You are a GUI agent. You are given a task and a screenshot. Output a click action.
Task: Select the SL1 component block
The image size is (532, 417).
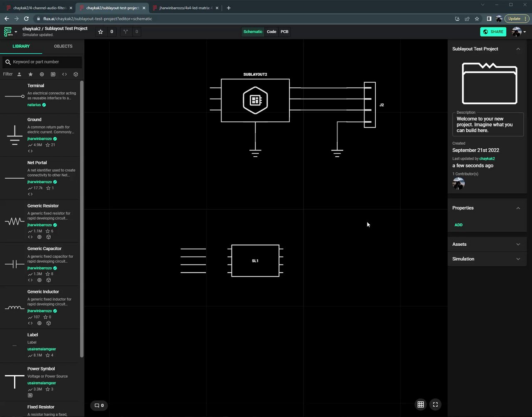255,261
